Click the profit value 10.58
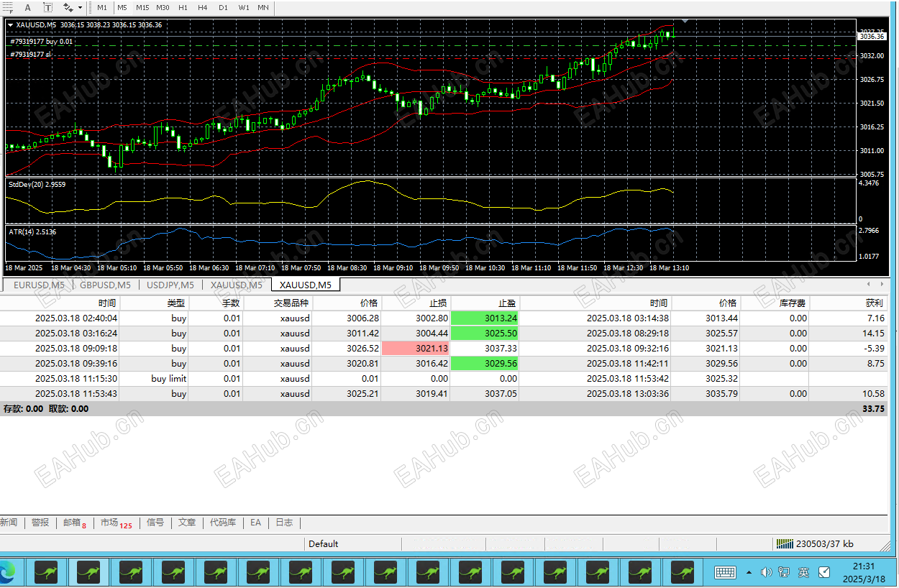 pyautogui.click(x=875, y=393)
